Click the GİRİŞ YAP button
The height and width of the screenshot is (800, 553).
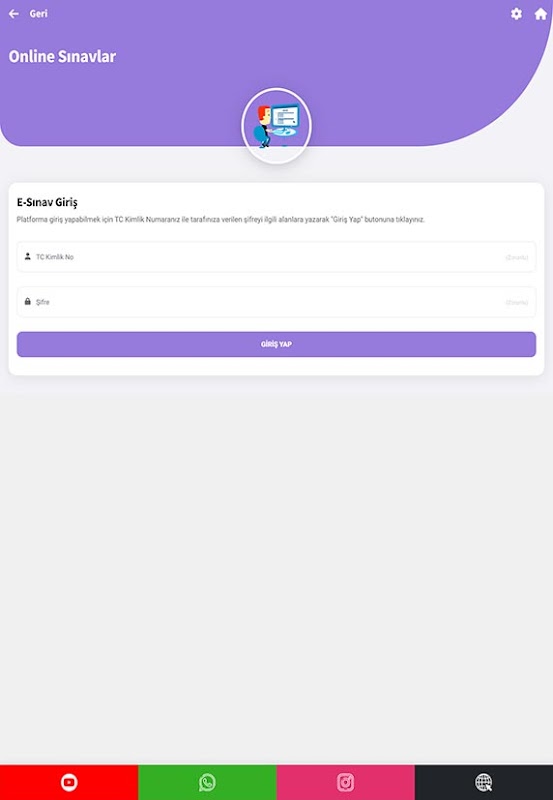(x=276, y=344)
